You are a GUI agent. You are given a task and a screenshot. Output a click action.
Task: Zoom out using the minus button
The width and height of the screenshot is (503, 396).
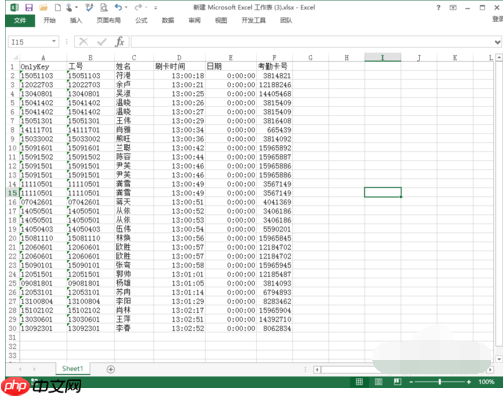coord(411,382)
